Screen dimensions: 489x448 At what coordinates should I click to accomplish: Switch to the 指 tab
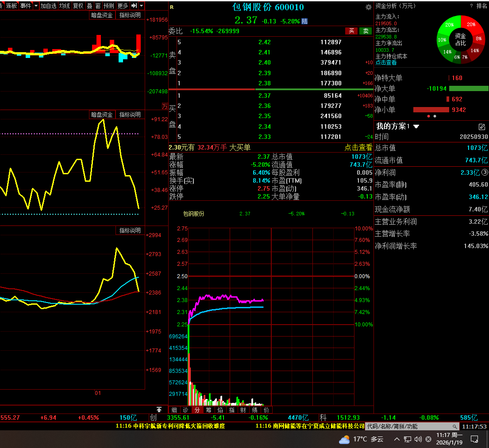232,410
